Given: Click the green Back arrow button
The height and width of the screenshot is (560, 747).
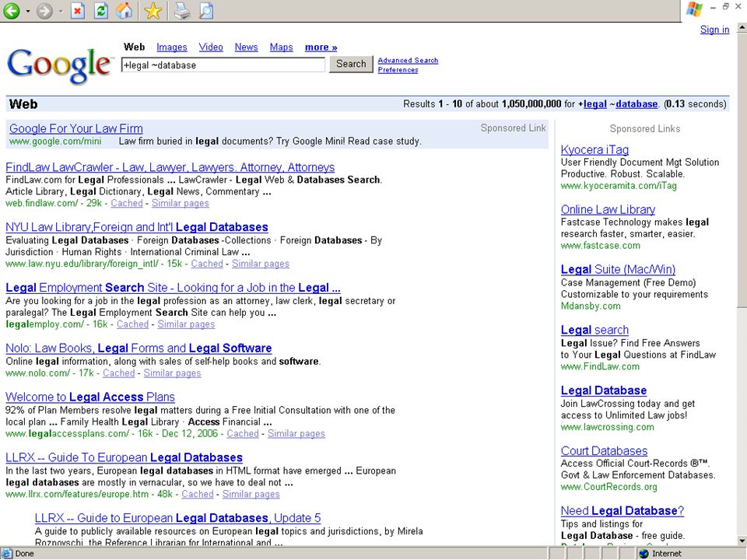Looking at the screenshot, I should (x=12, y=10).
